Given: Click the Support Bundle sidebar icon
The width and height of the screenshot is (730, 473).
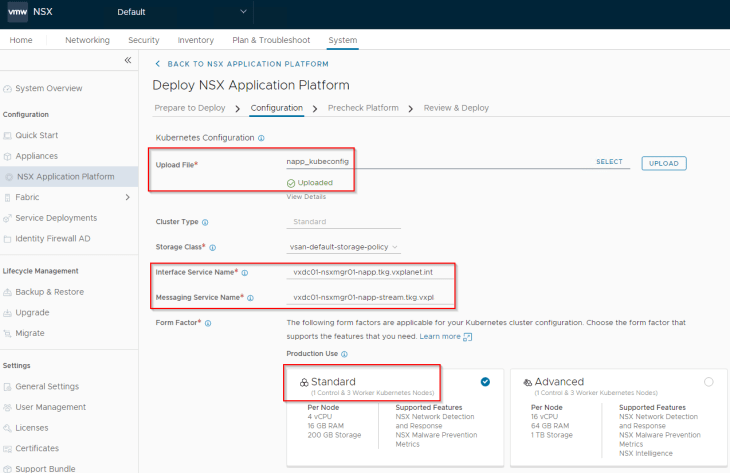Looking at the screenshot, I should pyautogui.click(x=7, y=469).
